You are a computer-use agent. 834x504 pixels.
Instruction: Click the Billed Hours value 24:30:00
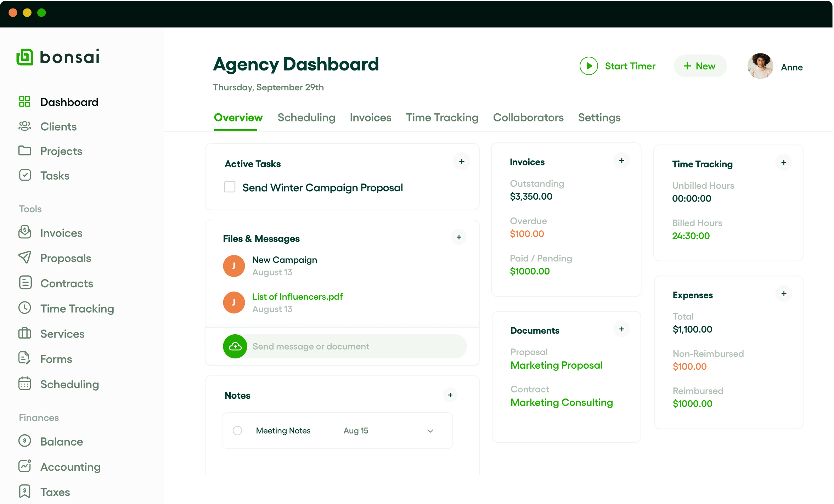pos(691,236)
